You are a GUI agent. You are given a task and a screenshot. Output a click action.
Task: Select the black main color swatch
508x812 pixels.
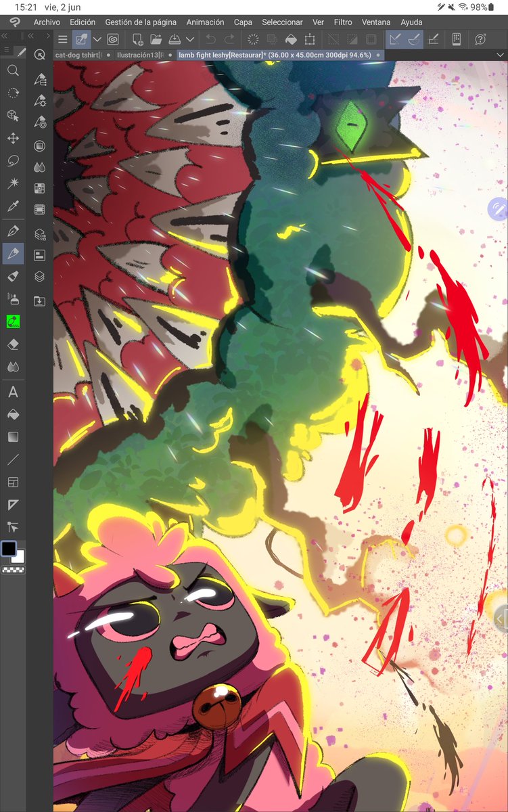click(x=9, y=549)
